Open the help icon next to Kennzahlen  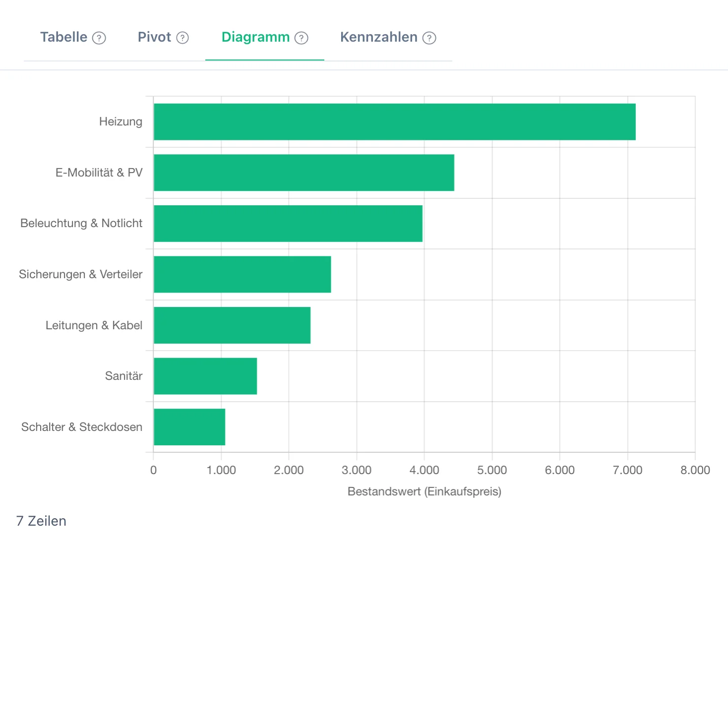pyautogui.click(x=429, y=38)
